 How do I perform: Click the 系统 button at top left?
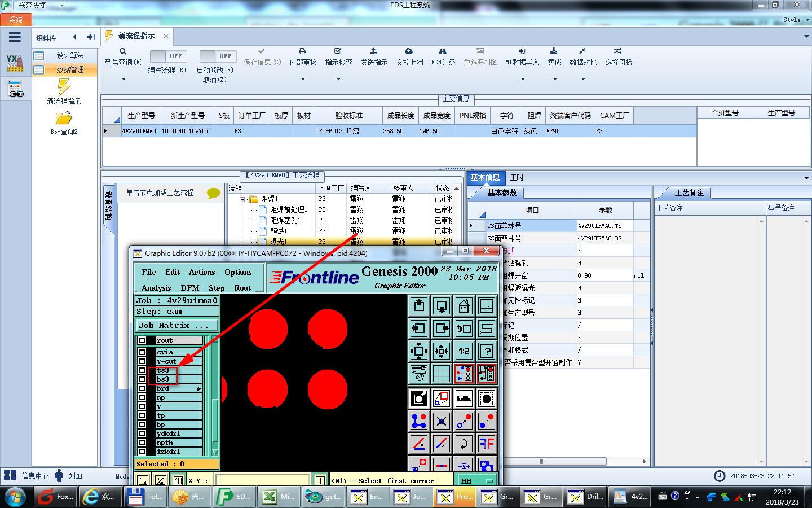(x=16, y=20)
